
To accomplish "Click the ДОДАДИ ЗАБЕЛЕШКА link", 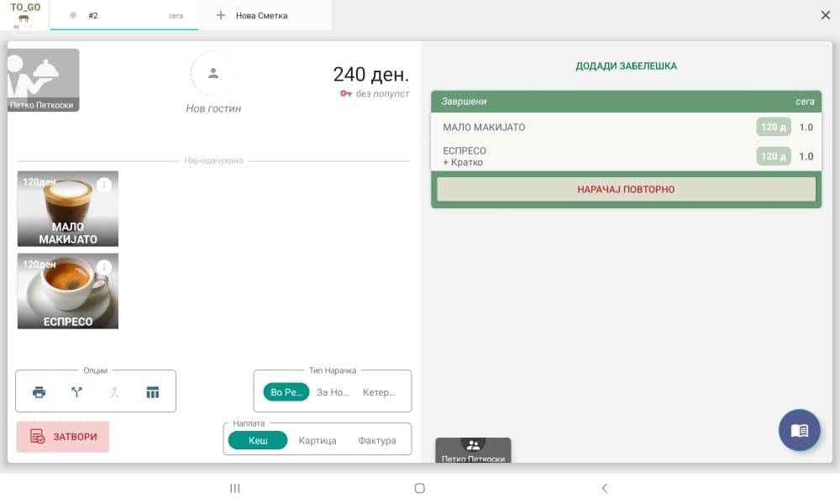I will point(626,66).
